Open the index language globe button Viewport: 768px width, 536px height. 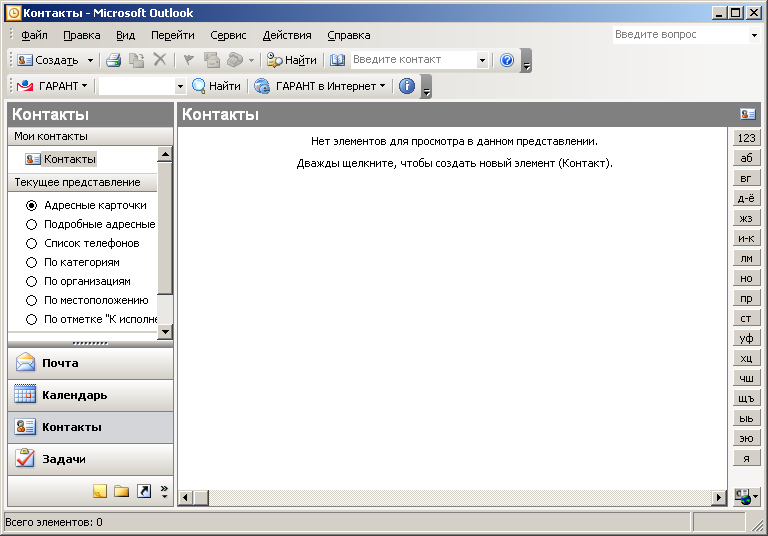(x=746, y=497)
